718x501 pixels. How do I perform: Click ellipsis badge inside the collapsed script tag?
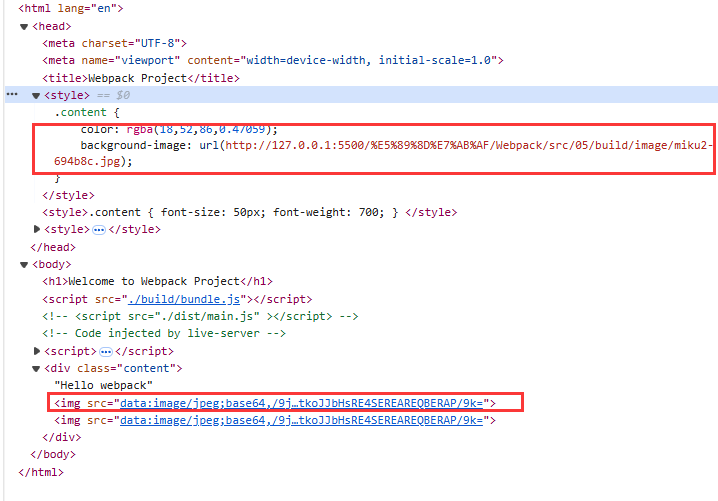click(x=105, y=352)
